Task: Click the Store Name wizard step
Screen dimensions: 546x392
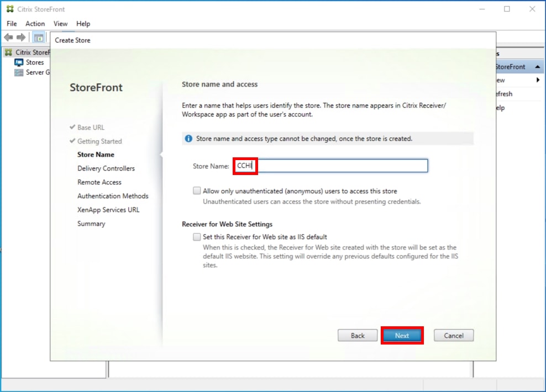Action: point(96,155)
